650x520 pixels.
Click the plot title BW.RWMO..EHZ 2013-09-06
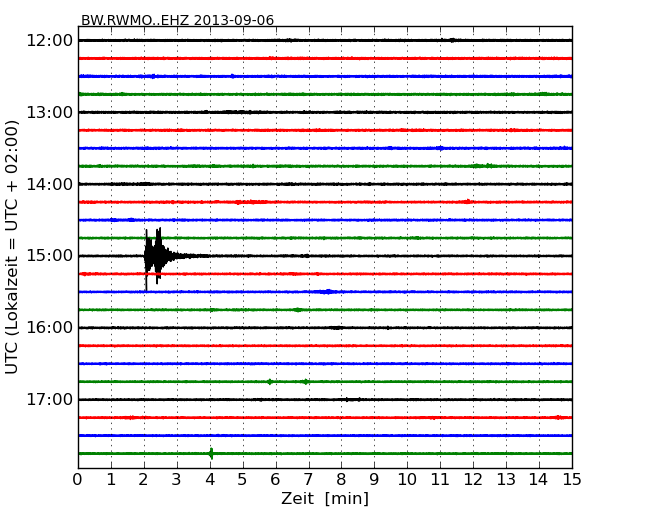(177, 20)
